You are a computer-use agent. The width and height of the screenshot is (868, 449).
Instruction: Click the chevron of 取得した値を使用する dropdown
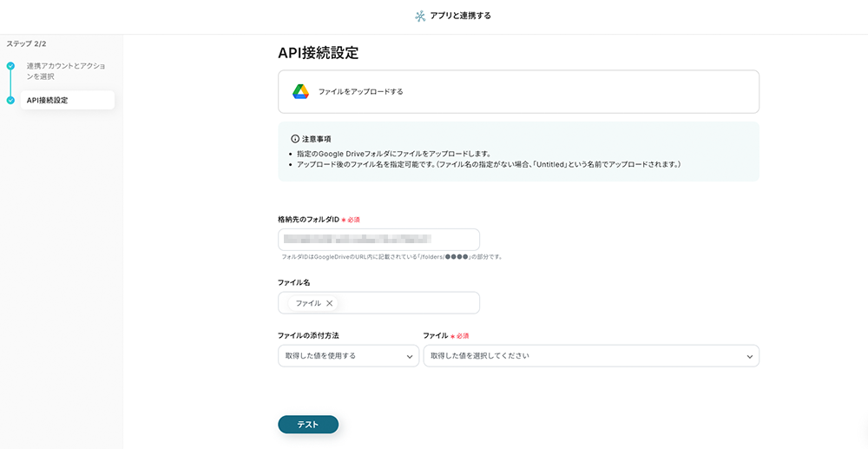(x=410, y=357)
